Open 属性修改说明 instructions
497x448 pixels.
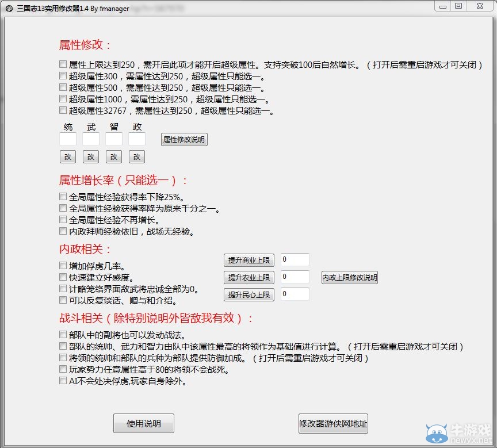[x=184, y=139]
